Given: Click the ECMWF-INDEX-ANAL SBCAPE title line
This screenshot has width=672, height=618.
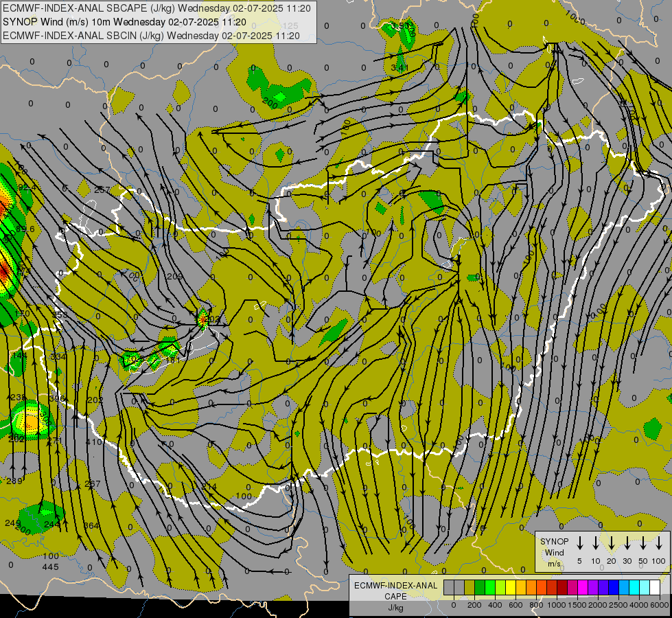Looking at the screenshot, I should pyautogui.click(x=157, y=8).
